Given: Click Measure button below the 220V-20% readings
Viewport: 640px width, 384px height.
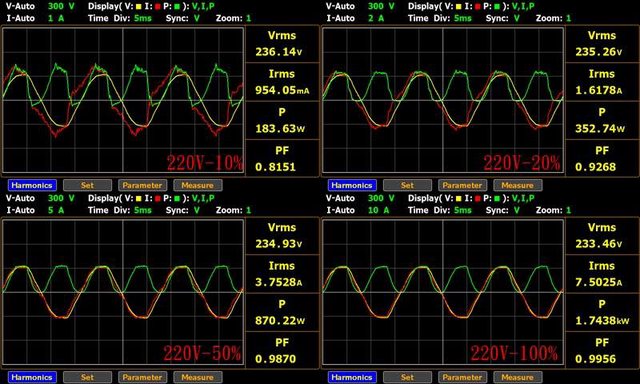Looking at the screenshot, I should pyautogui.click(x=518, y=185).
